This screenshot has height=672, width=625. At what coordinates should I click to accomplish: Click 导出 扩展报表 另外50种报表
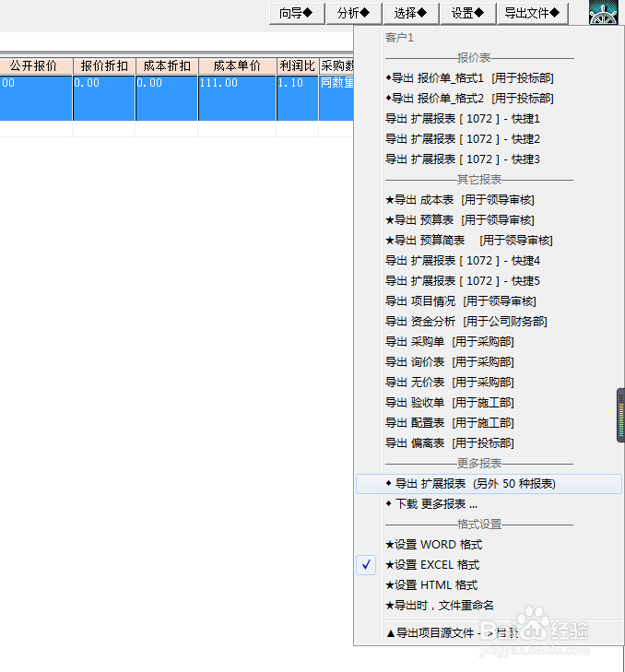[x=489, y=484]
